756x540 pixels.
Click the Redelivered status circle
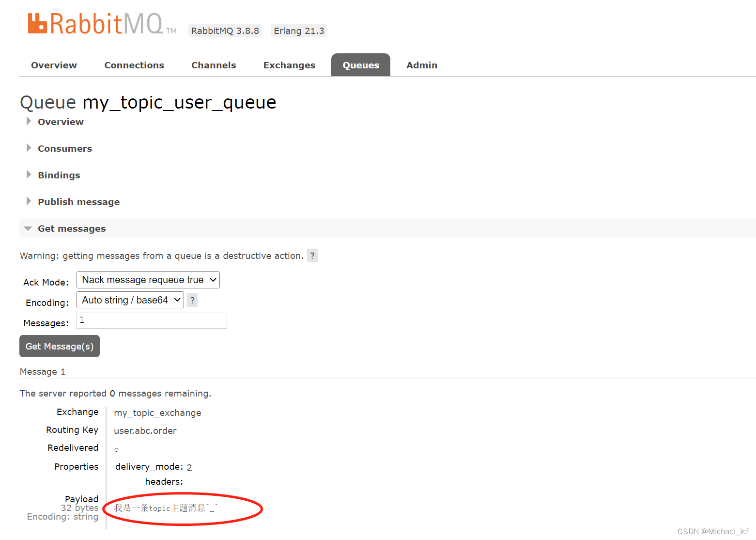point(116,450)
